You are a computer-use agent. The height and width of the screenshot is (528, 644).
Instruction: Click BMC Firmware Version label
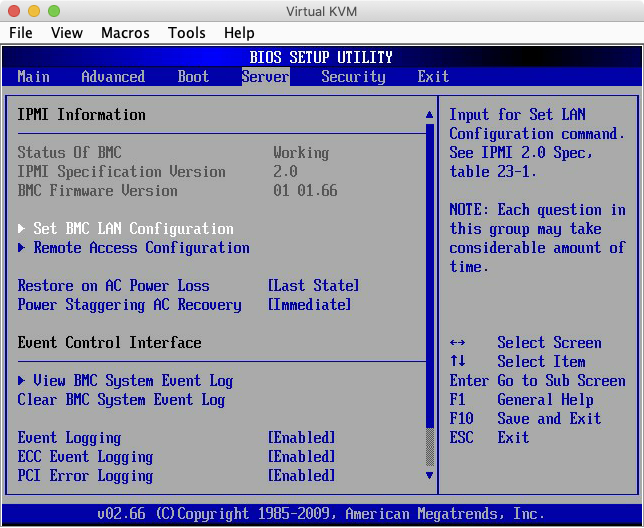tap(97, 191)
